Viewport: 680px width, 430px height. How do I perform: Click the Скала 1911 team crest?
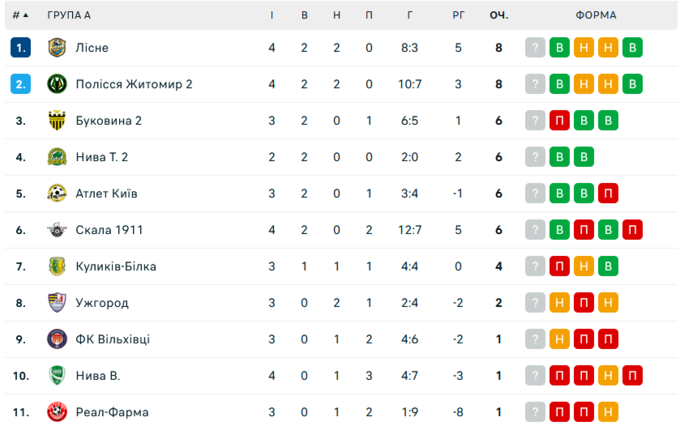click(57, 230)
